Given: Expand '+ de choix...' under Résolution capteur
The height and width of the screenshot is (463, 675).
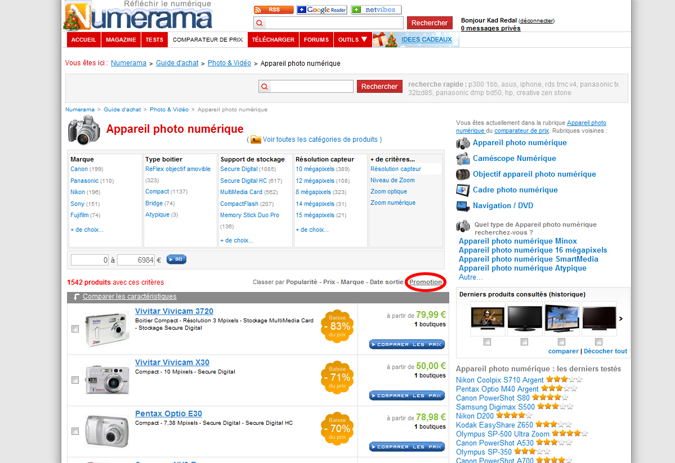Looking at the screenshot, I should pyautogui.click(x=312, y=230).
